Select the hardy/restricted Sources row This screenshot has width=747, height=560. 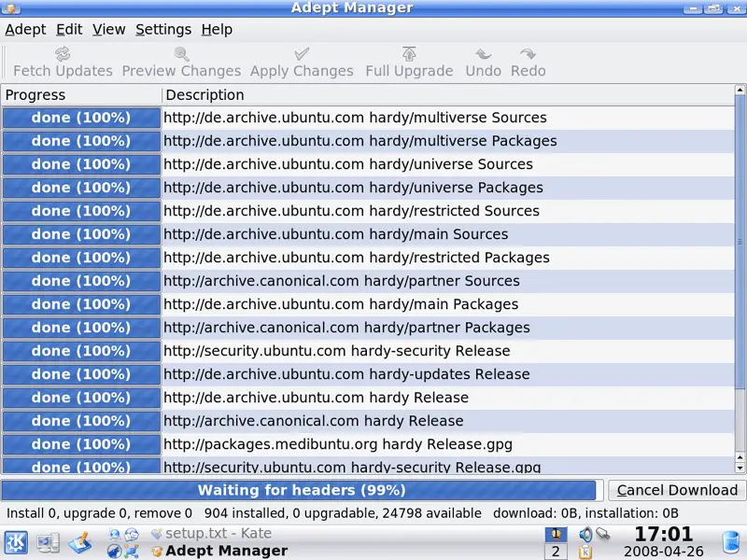coord(368,211)
